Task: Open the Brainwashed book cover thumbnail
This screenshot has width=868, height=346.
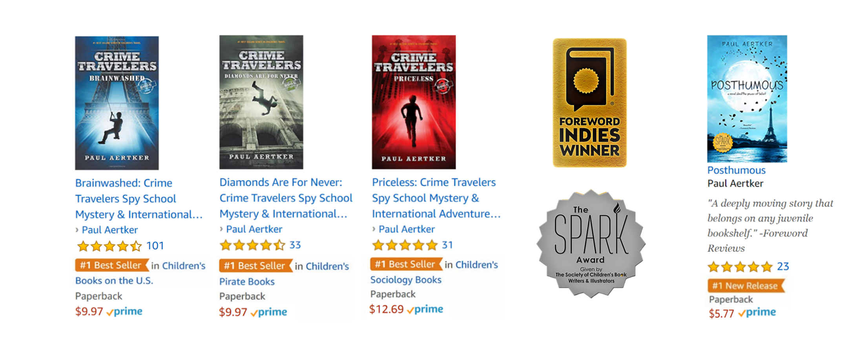Action: (x=117, y=103)
